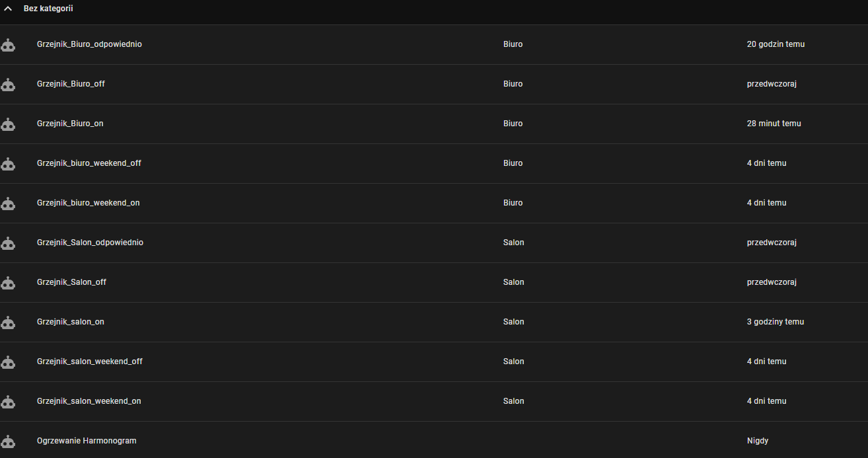Screen dimensions: 868x458
Task: Click robot icon beside Grzejnik_Biuro_on
Action: (x=8, y=124)
